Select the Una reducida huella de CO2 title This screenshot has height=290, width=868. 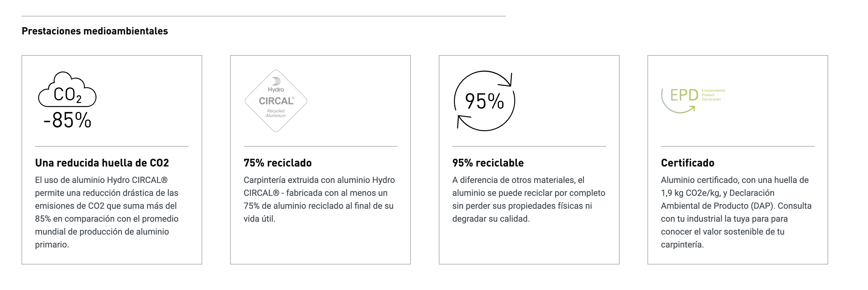coord(102,163)
